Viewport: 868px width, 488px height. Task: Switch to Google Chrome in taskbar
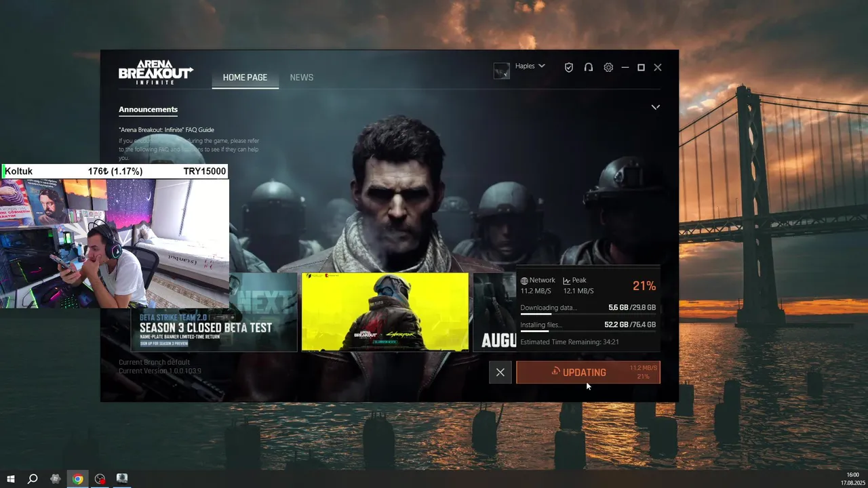[78, 479]
